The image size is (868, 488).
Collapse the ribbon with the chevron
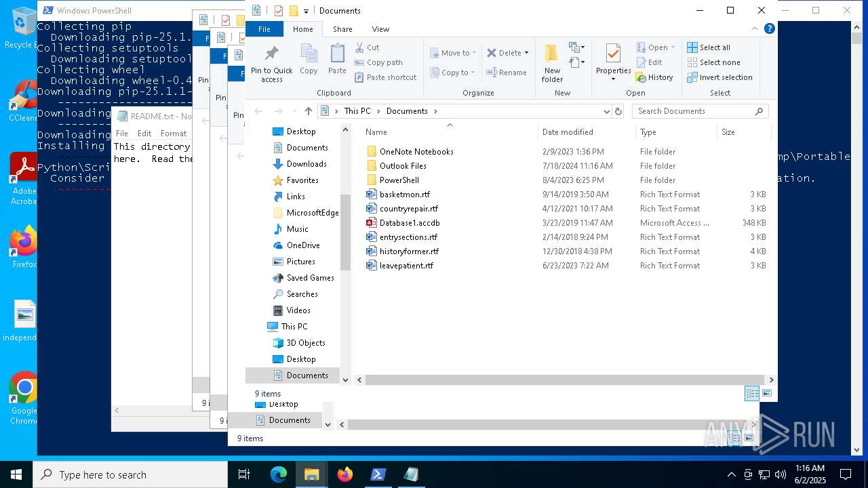click(x=755, y=29)
